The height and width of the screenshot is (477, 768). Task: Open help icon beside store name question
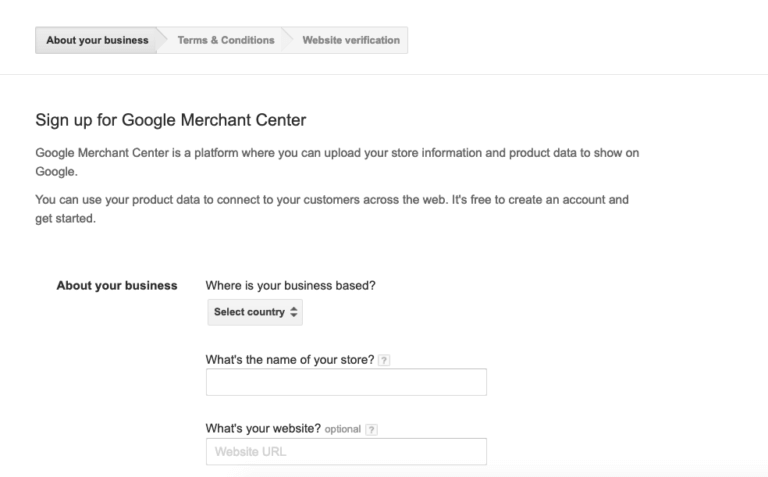(x=384, y=360)
